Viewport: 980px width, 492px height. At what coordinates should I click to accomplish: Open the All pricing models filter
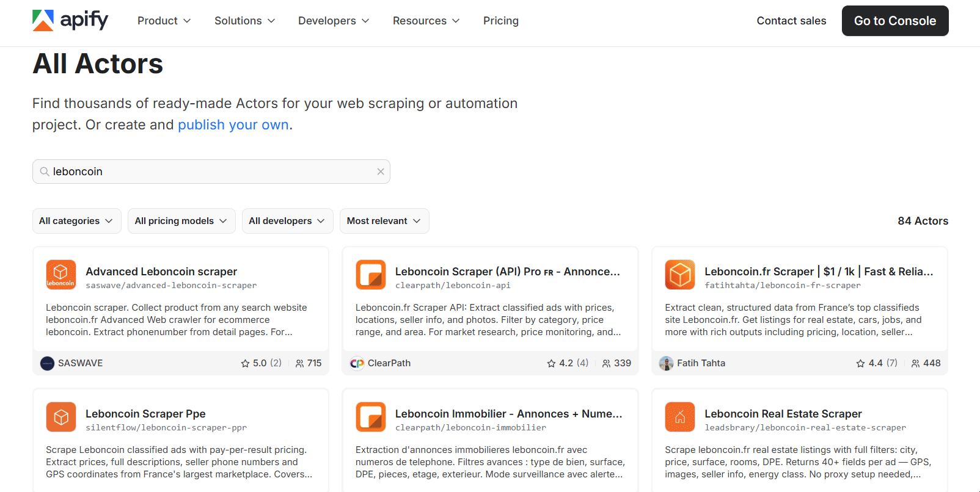point(181,221)
